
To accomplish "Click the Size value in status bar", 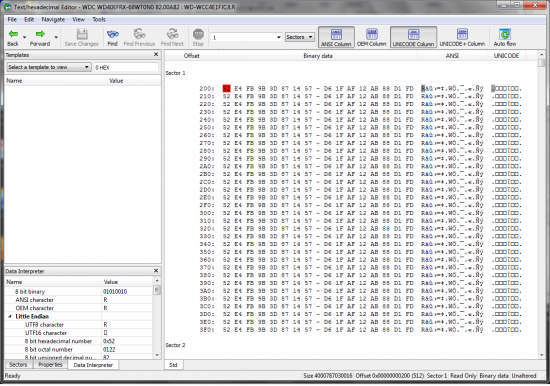I will (x=328, y=376).
